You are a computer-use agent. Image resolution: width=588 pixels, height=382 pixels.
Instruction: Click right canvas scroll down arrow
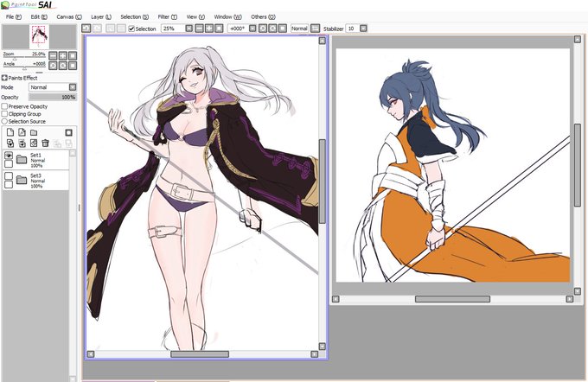tap(577, 290)
